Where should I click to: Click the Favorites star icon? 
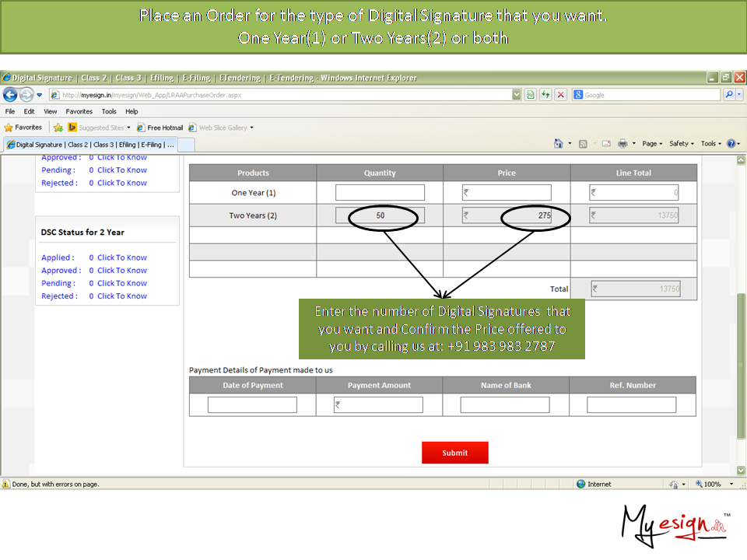23,128
